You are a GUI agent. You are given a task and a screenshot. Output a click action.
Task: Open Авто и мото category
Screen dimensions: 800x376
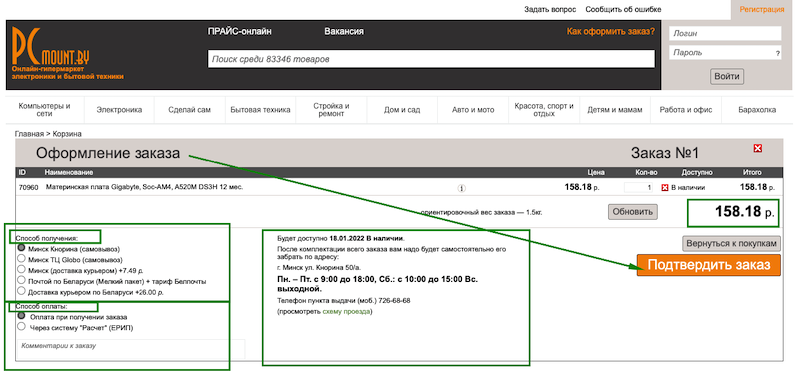473,110
